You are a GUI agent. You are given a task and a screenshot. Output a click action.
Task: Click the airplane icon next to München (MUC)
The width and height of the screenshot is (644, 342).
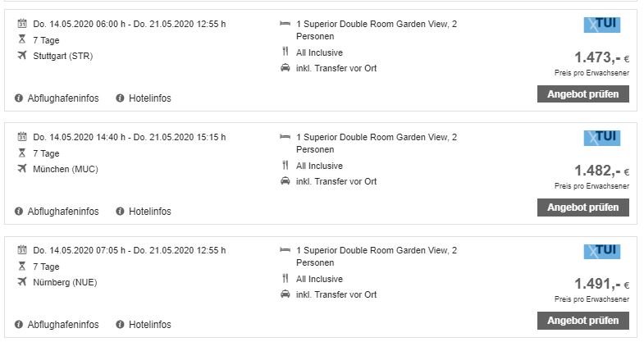pos(21,169)
